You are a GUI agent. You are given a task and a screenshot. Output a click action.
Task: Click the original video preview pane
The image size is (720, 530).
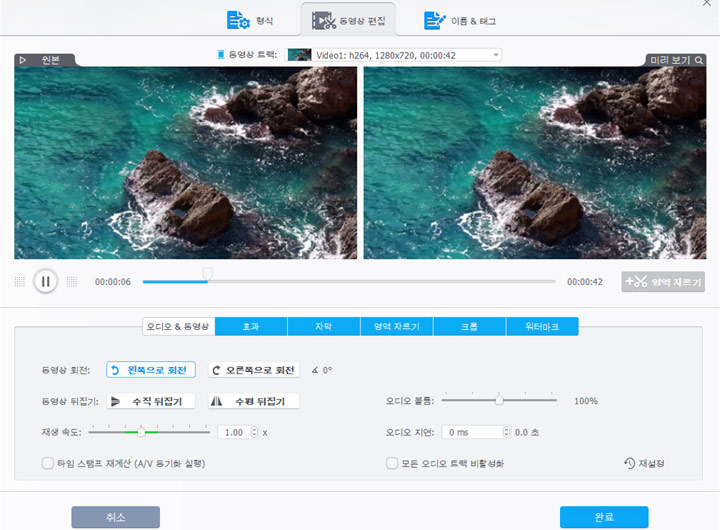(186, 163)
